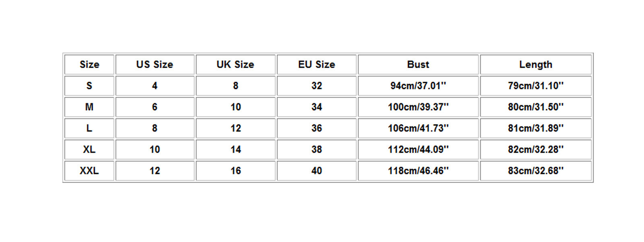Select the 106cm/41.73'' bust cell
Viewport: 644px width, 242px height.
[x=418, y=128]
